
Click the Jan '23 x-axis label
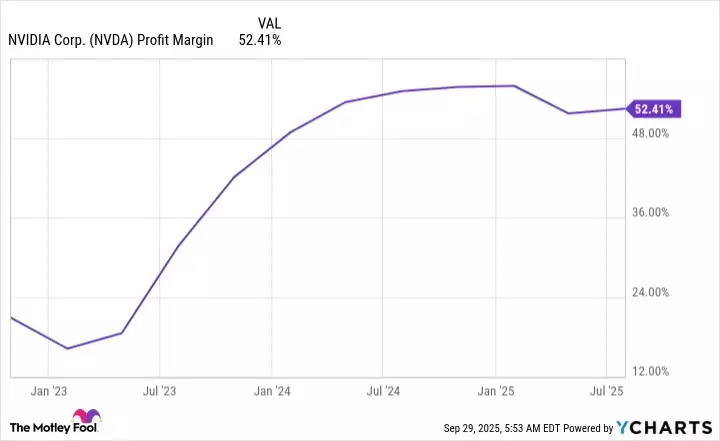click(49, 390)
